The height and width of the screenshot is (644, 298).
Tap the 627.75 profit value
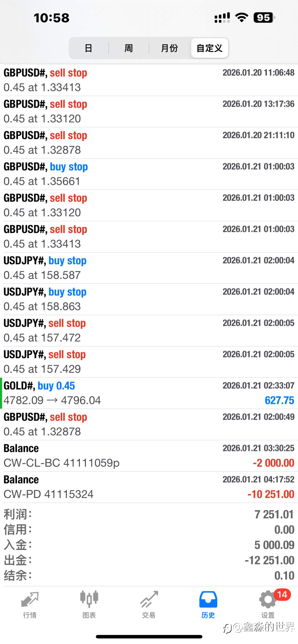tap(279, 400)
